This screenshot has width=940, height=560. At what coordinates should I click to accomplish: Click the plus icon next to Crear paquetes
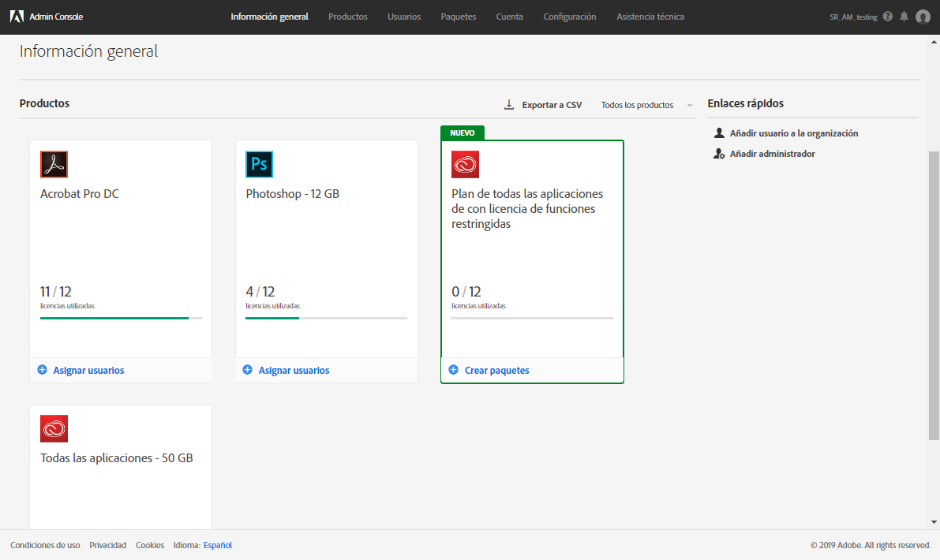(x=452, y=370)
